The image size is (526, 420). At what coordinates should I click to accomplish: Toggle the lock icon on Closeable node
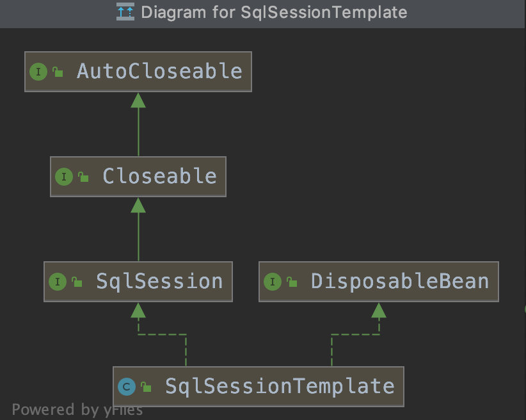click(82, 177)
